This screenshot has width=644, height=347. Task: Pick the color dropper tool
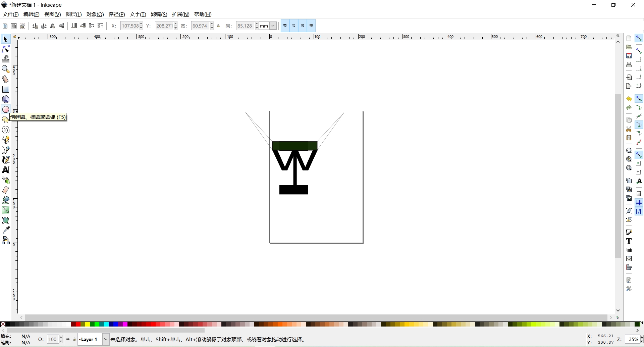5,230
